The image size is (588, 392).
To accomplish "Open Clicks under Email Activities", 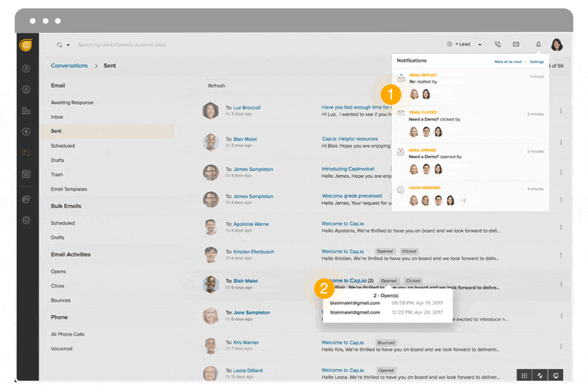I will click(x=58, y=286).
